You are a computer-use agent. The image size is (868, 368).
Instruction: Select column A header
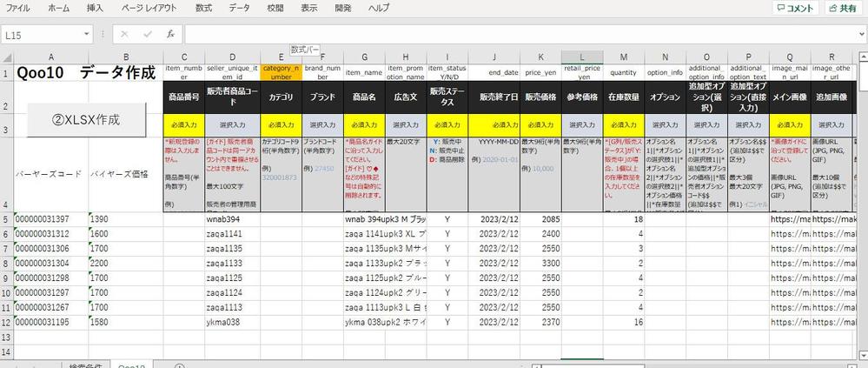pos(51,57)
